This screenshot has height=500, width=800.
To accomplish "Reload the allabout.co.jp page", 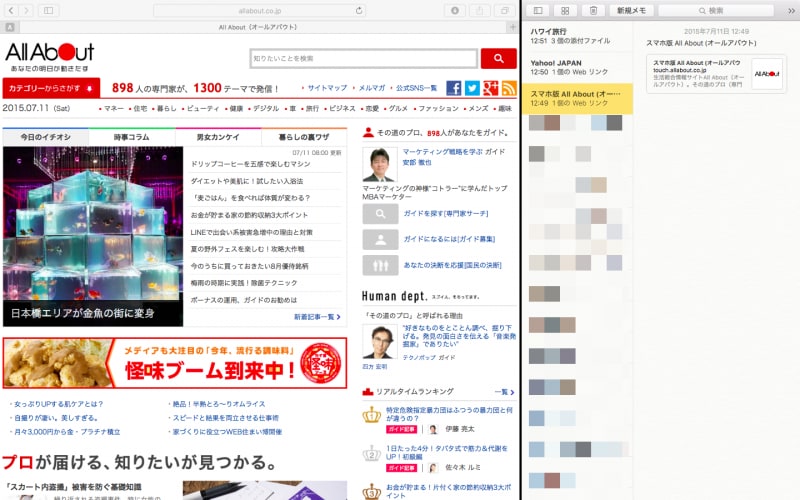I will coord(359,10).
